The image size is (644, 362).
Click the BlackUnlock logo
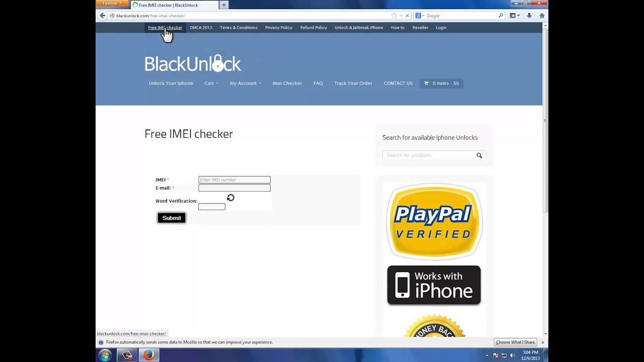pos(193,63)
